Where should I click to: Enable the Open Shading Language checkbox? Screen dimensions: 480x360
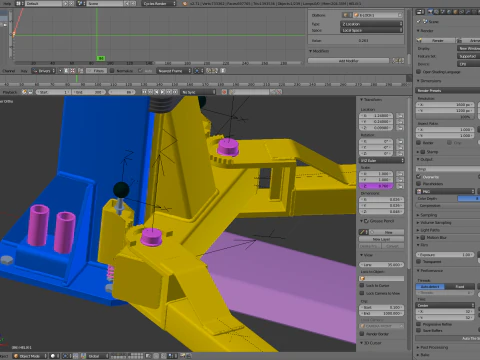(x=419, y=72)
